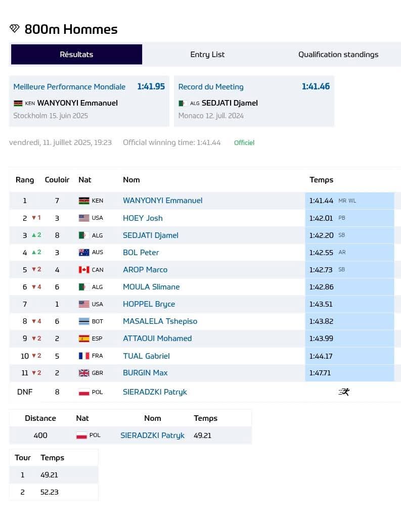Click the Spanish flag in Attaoui's row
The width and height of the screenshot is (401, 532).
[84, 338]
